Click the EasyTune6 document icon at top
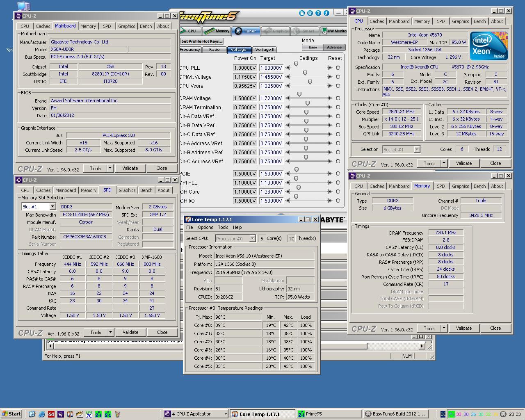This screenshot has width=525, height=420. (x=302, y=13)
